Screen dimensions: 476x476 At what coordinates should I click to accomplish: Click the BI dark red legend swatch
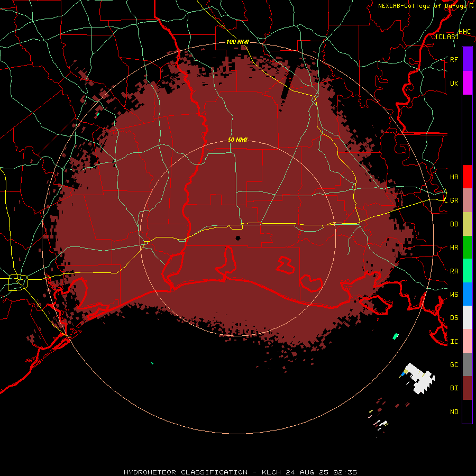tap(467, 388)
